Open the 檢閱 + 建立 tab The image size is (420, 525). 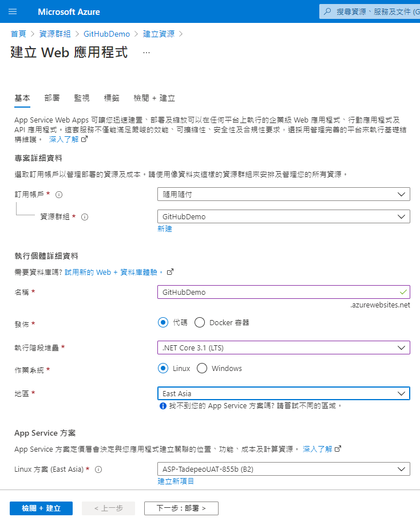[x=154, y=98]
